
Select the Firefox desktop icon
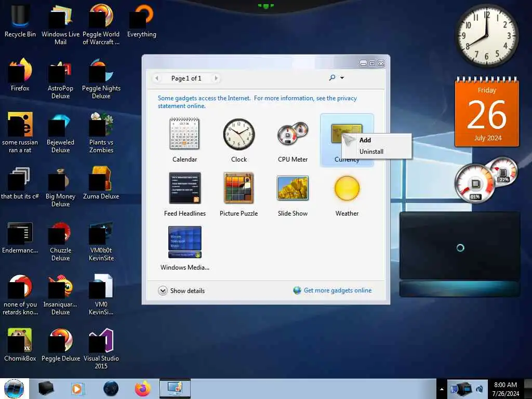coord(20,75)
